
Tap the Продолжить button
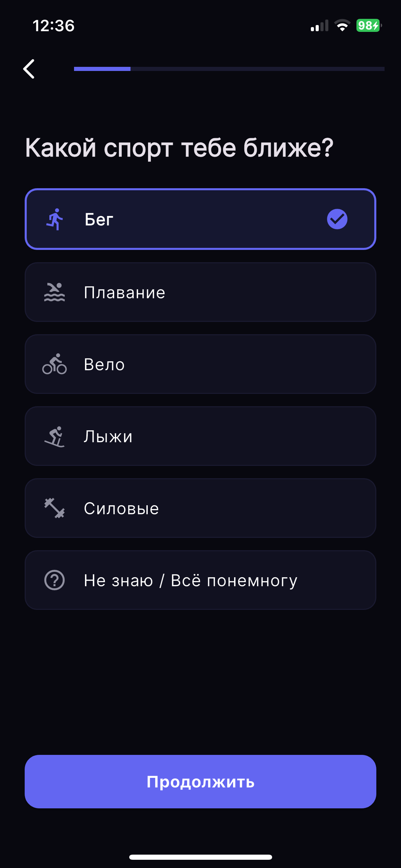click(x=200, y=782)
